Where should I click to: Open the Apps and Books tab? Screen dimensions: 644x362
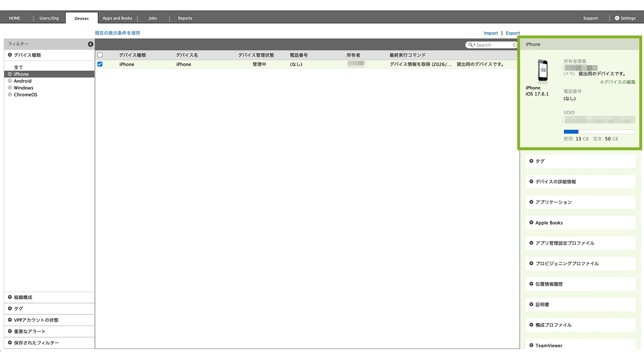117,18
